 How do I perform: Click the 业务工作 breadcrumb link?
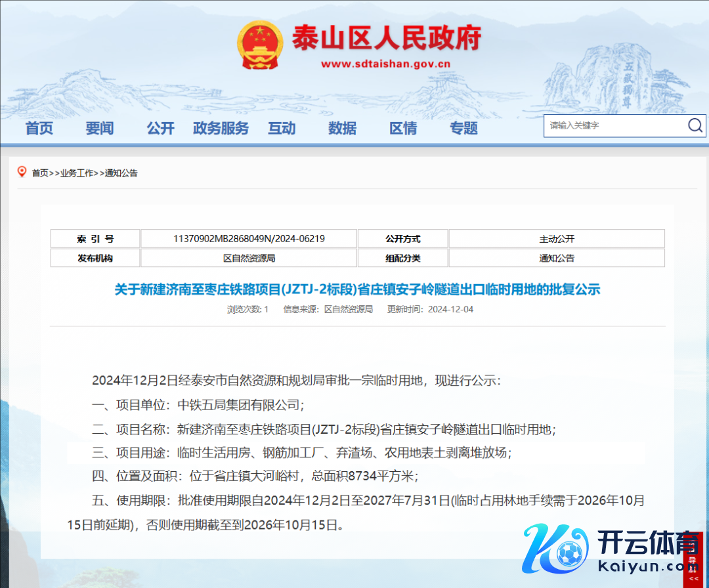[x=77, y=173]
